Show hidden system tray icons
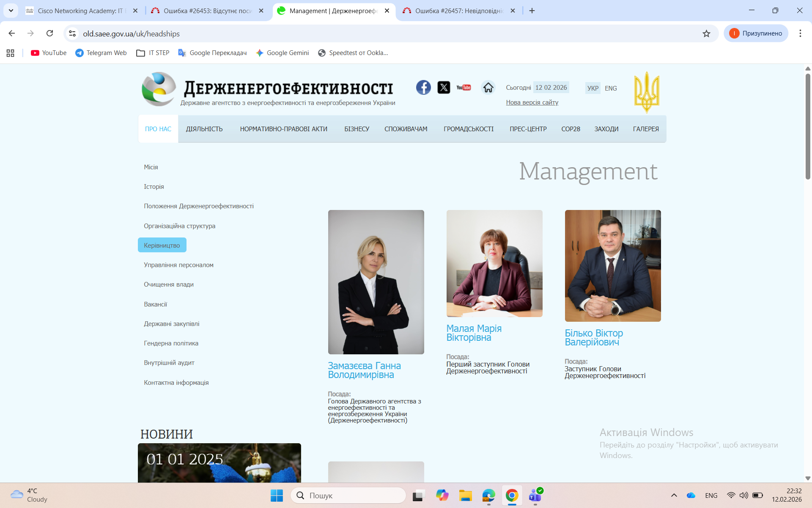This screenshot has height=508, width=812. [x=674, y=495]
